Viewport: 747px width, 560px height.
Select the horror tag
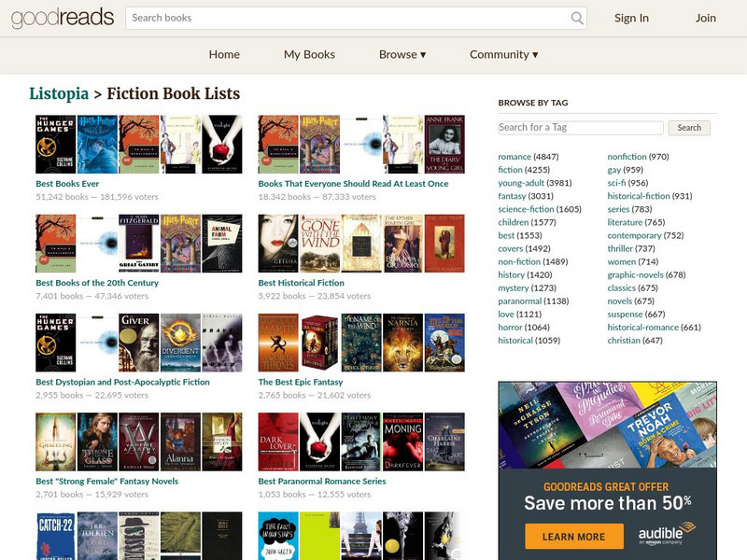[x=510, y=328]
